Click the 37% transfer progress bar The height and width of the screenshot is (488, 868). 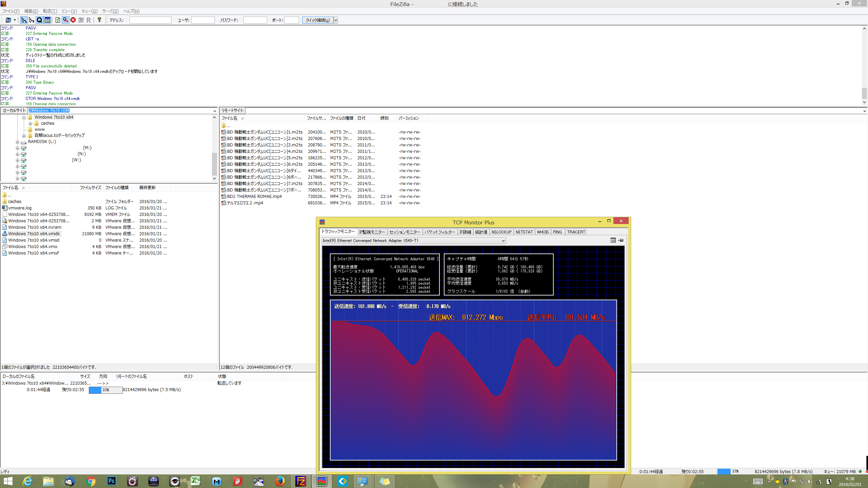click(105, 390)
